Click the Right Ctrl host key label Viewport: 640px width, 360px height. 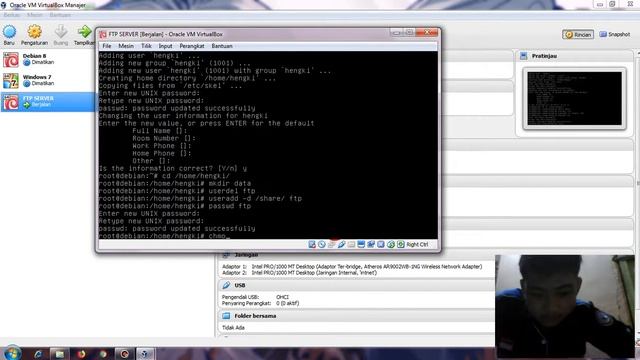(417, 244)
